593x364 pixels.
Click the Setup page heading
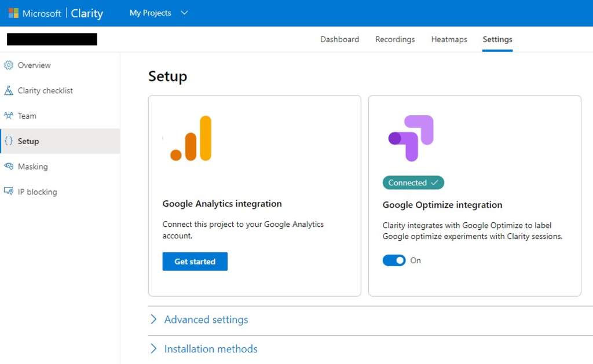click(167, 76)
